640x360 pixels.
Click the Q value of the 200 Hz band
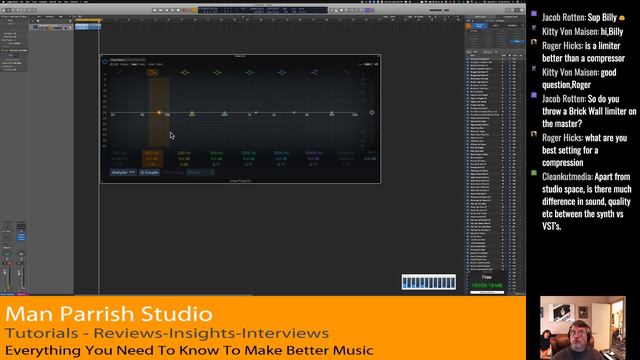pyautogui.click(x=184, y=164)
